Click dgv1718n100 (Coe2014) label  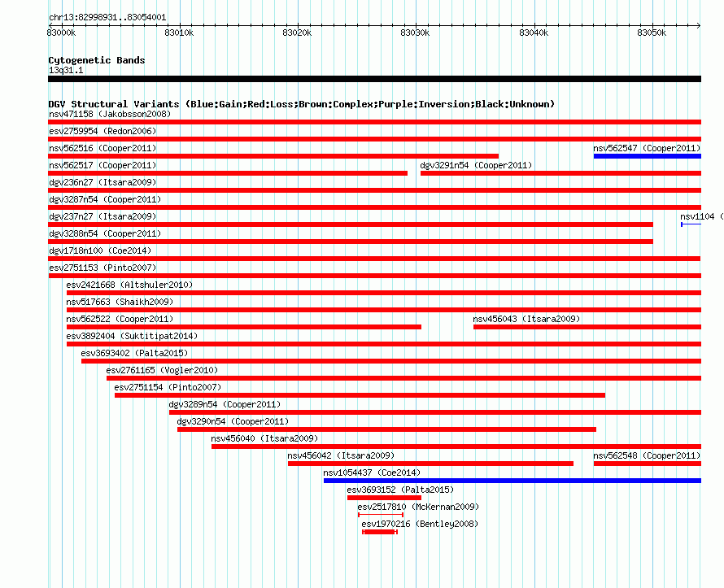pyautogui.click(x=100, y=250)
